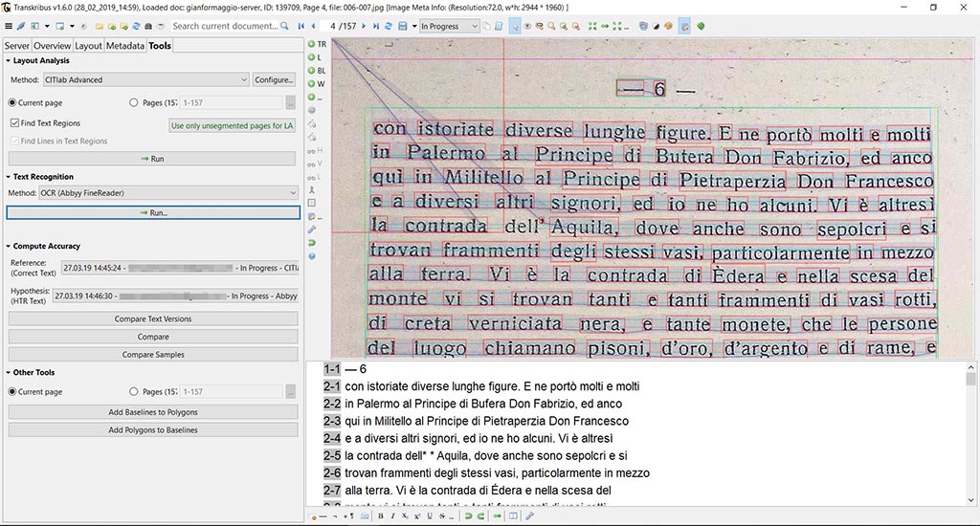The image size is (980, 526).
Task: Toggle Find Text Regions checkbox
Action: point(14,123)
